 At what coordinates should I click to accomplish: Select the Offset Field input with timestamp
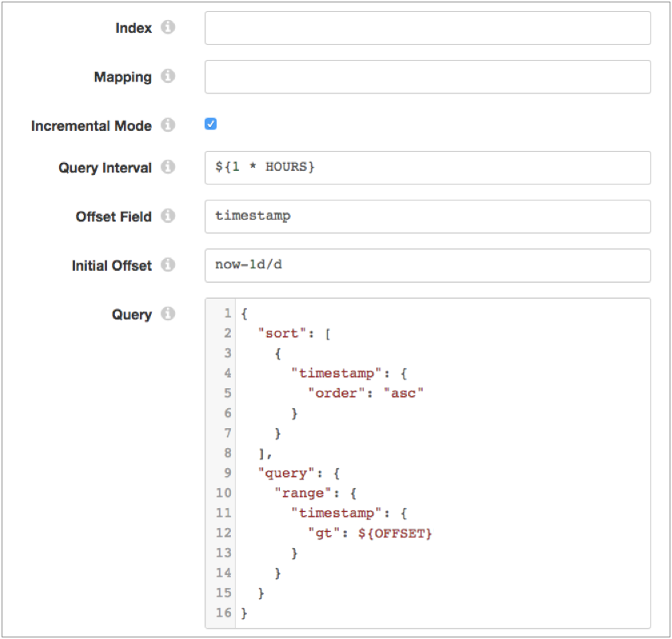(x=427, y=216)
